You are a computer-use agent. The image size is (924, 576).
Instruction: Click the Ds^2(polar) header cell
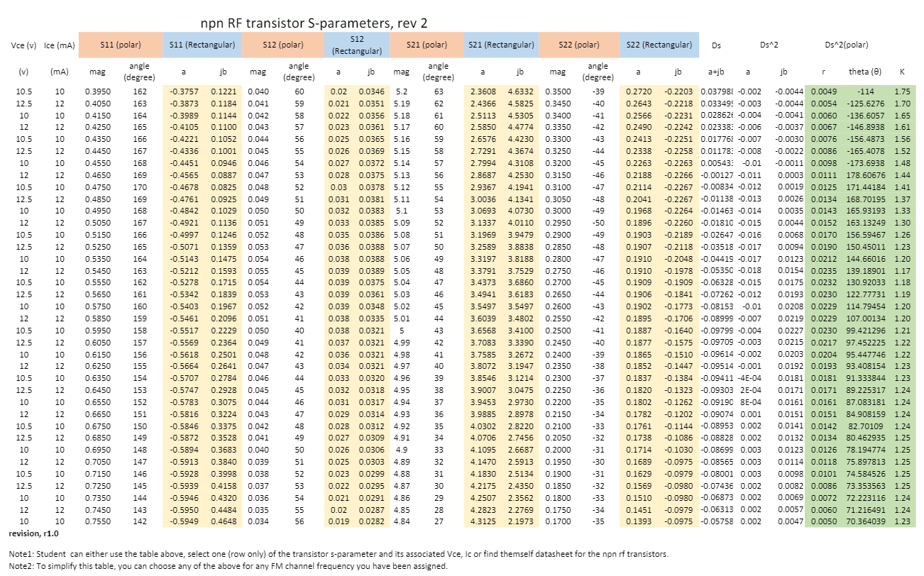click(847, 44)
